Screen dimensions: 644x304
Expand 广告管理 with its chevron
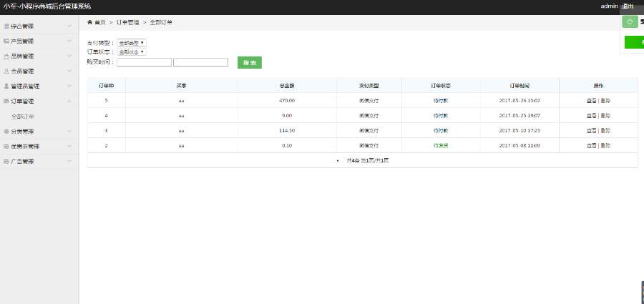point(69,161)
